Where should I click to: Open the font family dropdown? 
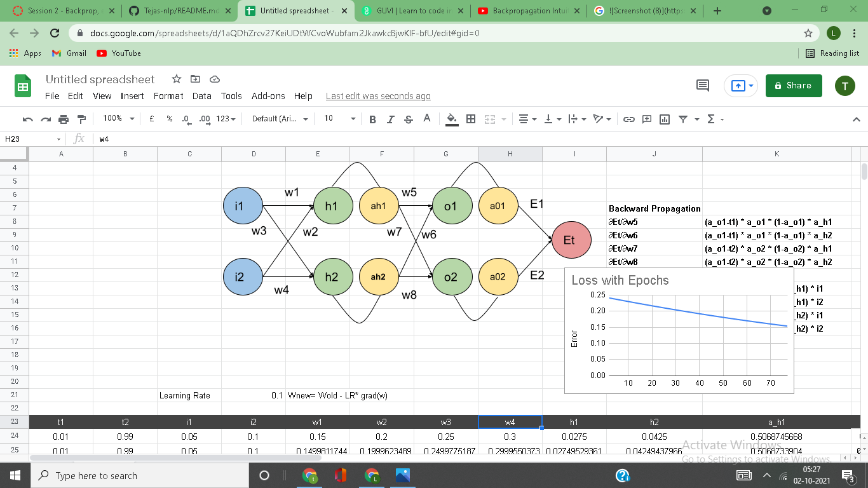coord(280,119)
